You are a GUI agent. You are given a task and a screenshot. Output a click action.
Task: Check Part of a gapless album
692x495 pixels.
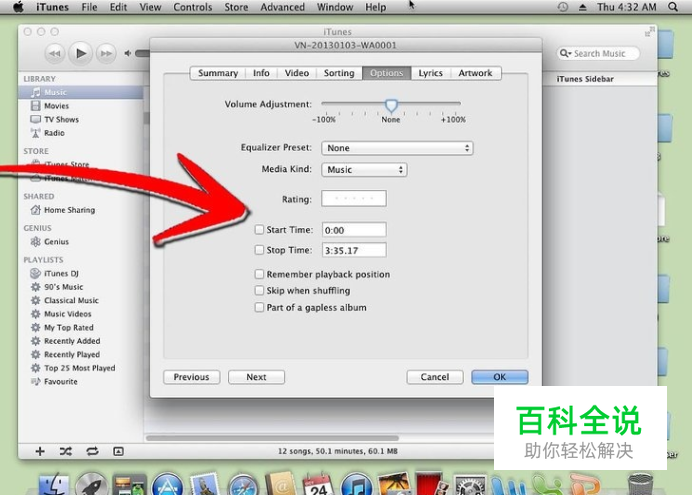coord(259,307)
